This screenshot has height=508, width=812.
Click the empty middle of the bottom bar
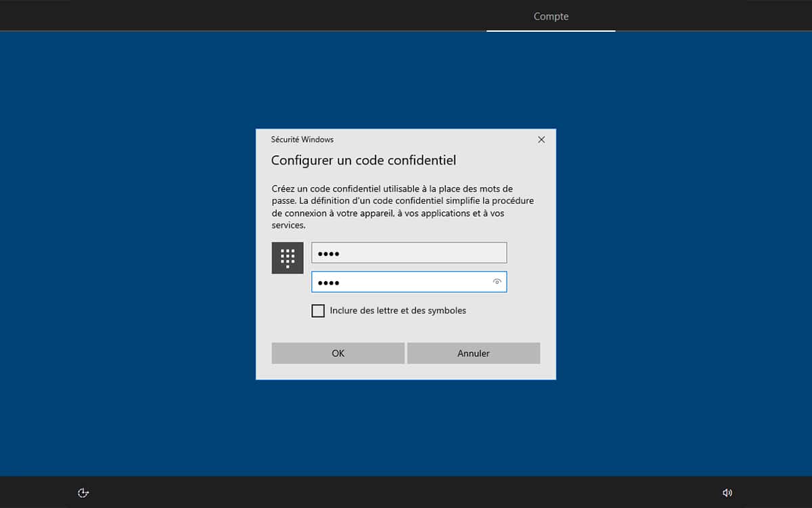click(x=406, y=492)
